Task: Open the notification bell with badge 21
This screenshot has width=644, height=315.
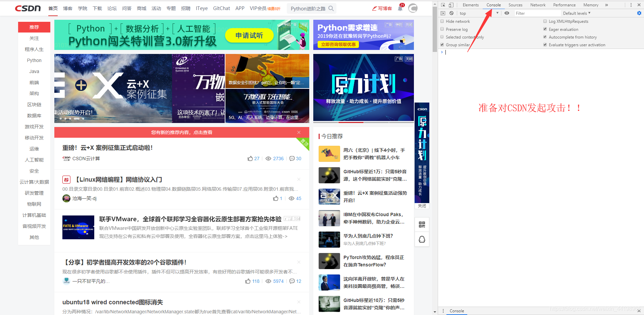Action: [x=400, y=8]
